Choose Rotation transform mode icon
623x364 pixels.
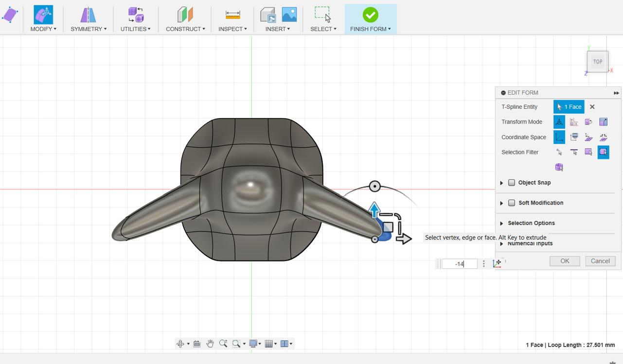click(x=588, y=122)
